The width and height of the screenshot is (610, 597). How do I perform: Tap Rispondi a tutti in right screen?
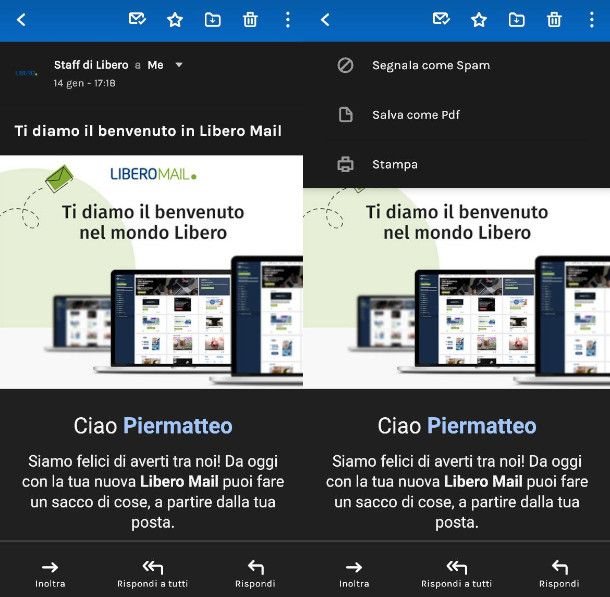(x=456, y=574)
